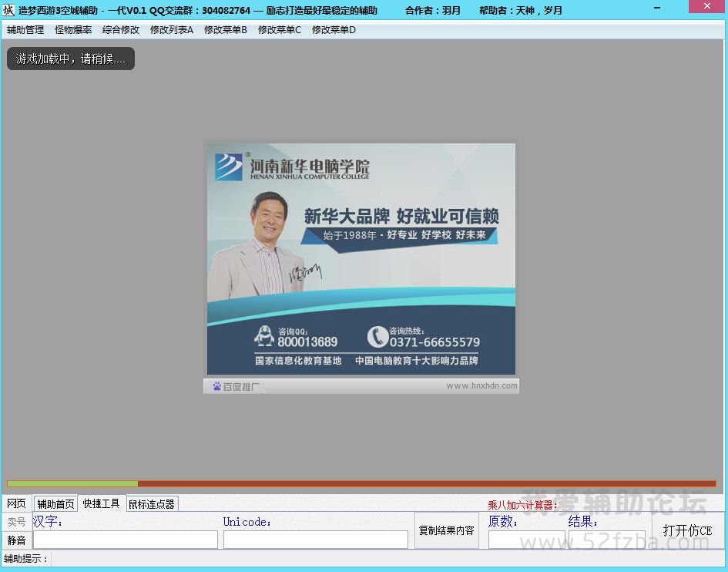Screen dimensions: 728x572
Task: Focus the 结果 output field
Action: click(607, 540)
